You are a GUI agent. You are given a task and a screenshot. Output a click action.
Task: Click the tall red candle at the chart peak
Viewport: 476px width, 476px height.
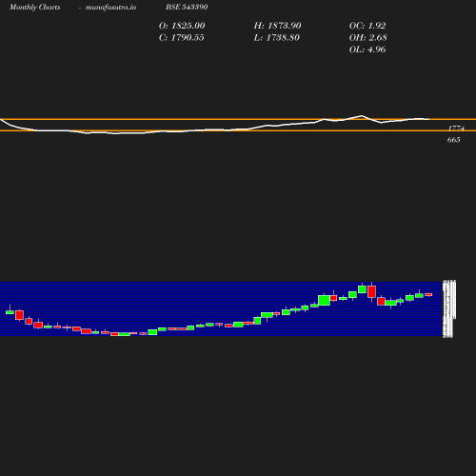[371, 291]
